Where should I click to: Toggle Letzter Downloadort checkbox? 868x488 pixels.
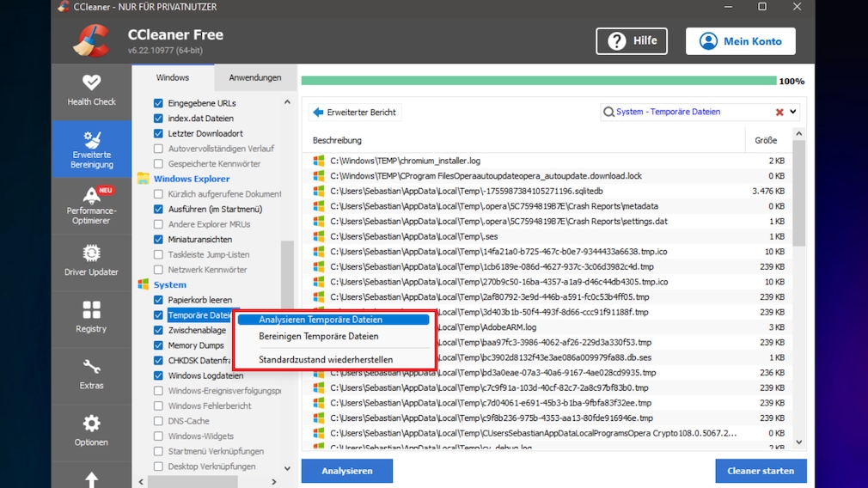tap(158, 133)
